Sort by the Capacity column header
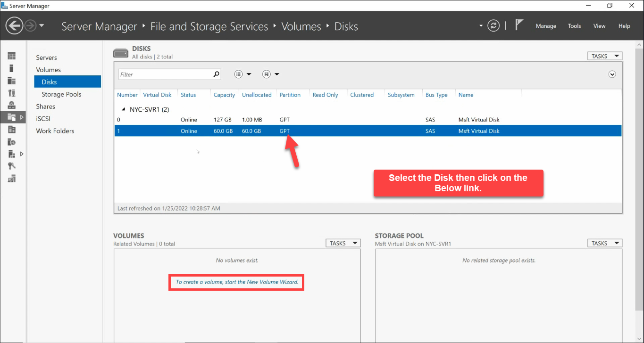The width and height of the screenshot is (644, 343). (224, 95)
